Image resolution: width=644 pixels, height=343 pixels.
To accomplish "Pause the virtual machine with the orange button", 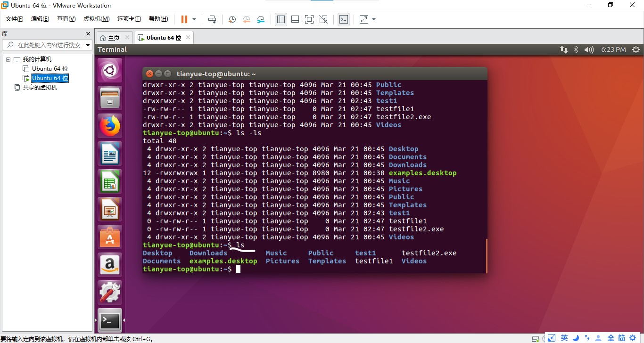I will click(184, 19).
